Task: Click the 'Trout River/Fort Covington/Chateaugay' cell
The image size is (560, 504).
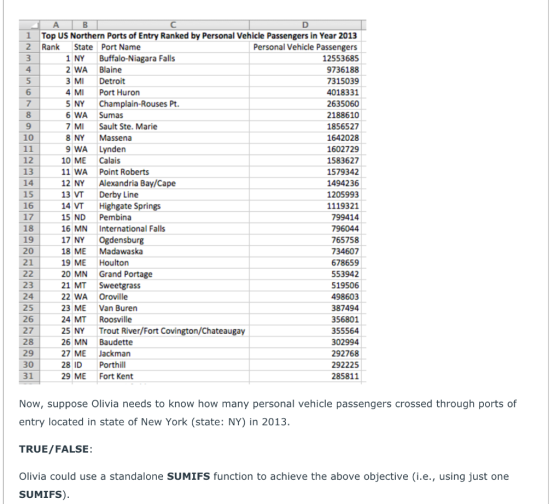Action: tap(173, 331)
